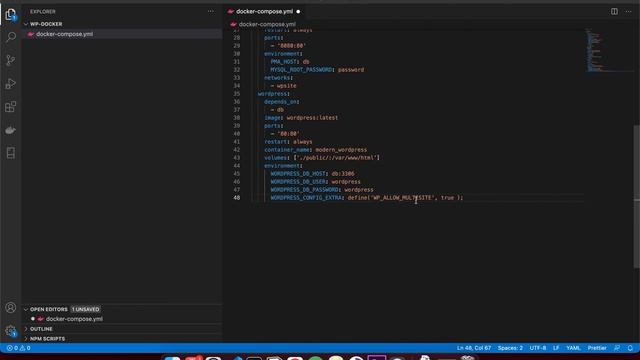640x360 pixels.
Task: Click Ln 48, Col 67 in status bar
Action: point(474,348)
